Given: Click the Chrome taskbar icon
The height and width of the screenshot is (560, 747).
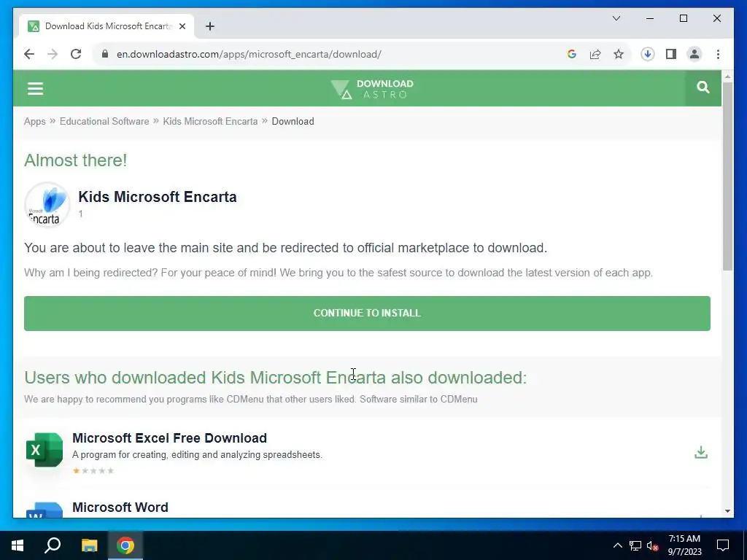Looking at the screenshot, I should [x=125, y=545].
